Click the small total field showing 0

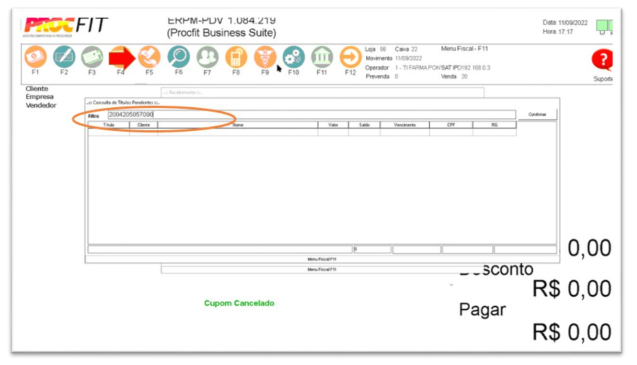click(372, 249)
